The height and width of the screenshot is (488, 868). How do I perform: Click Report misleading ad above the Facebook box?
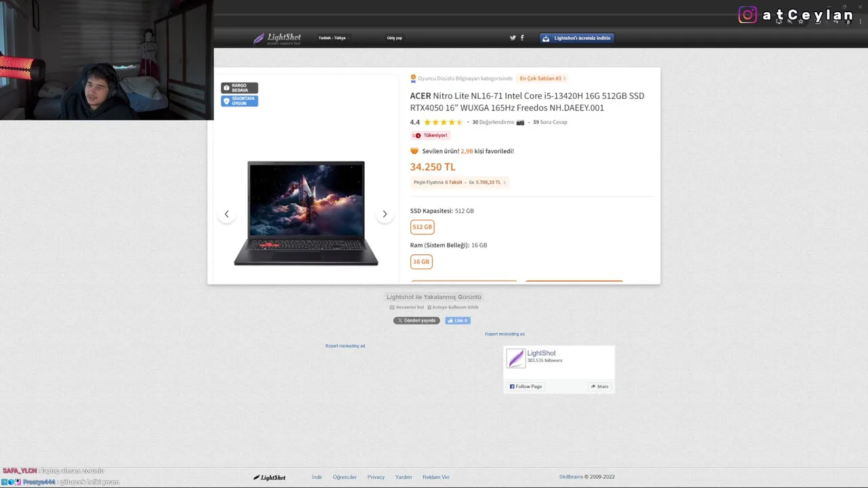pyautogui.click(x=505, y=334)
